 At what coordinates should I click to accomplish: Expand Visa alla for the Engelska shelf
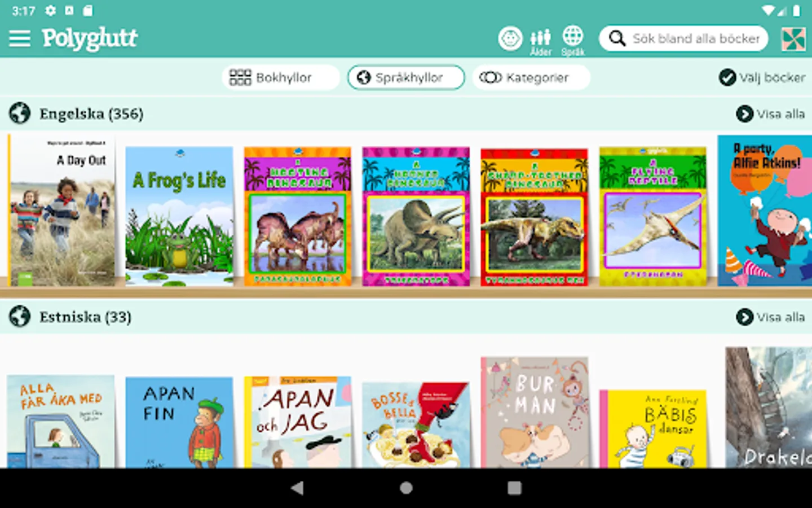coord(770,113)
